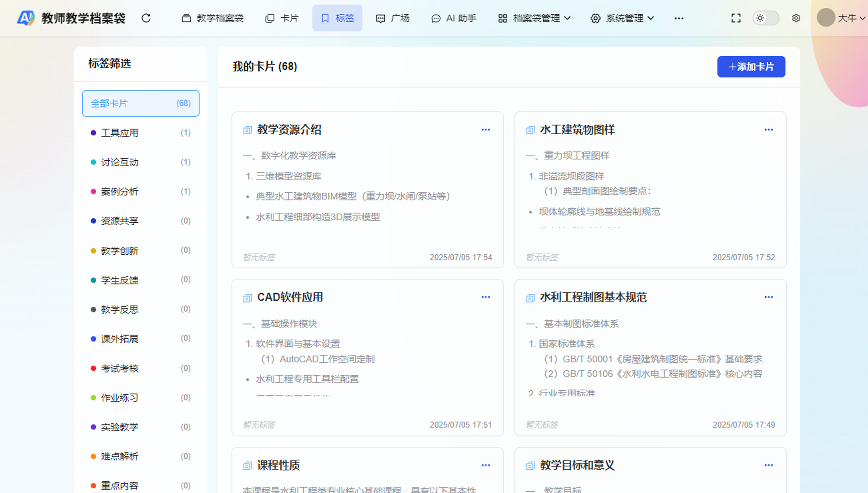This screenshot has height=493, width=868.
Task: Click the refresh icon next to the app title
Action: (x=146, y=18)
